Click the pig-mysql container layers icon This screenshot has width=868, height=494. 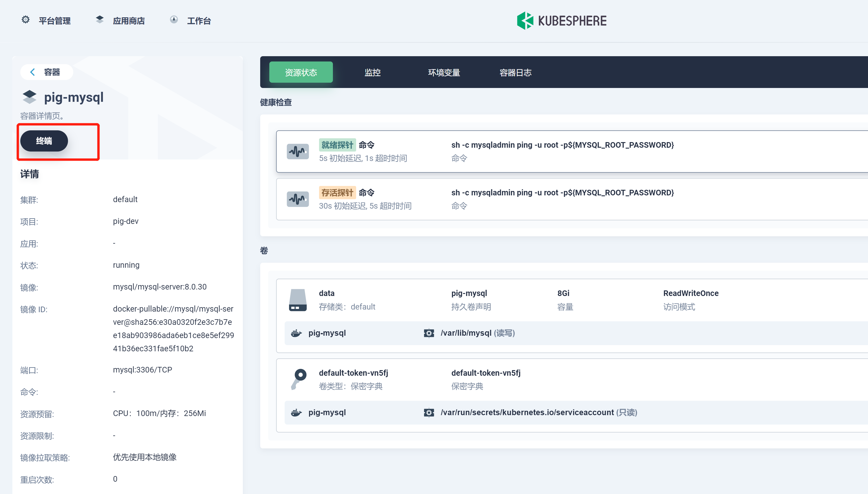point(29,97)
